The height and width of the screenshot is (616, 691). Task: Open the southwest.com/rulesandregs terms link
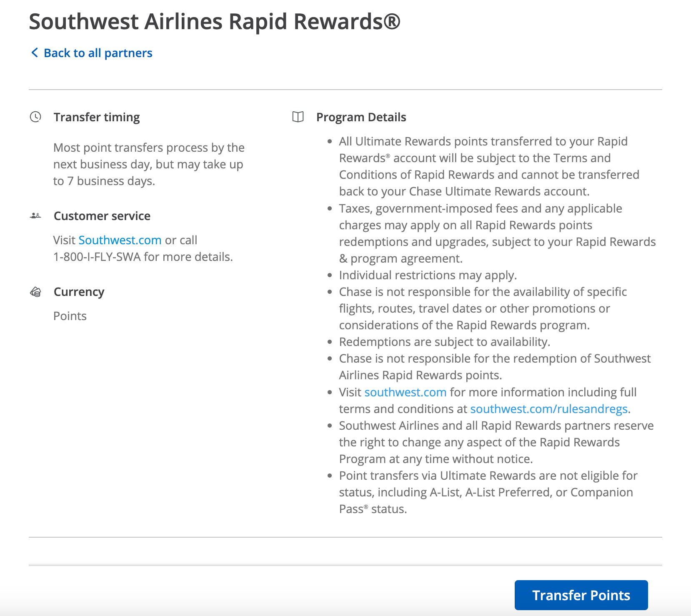(548, 409)
